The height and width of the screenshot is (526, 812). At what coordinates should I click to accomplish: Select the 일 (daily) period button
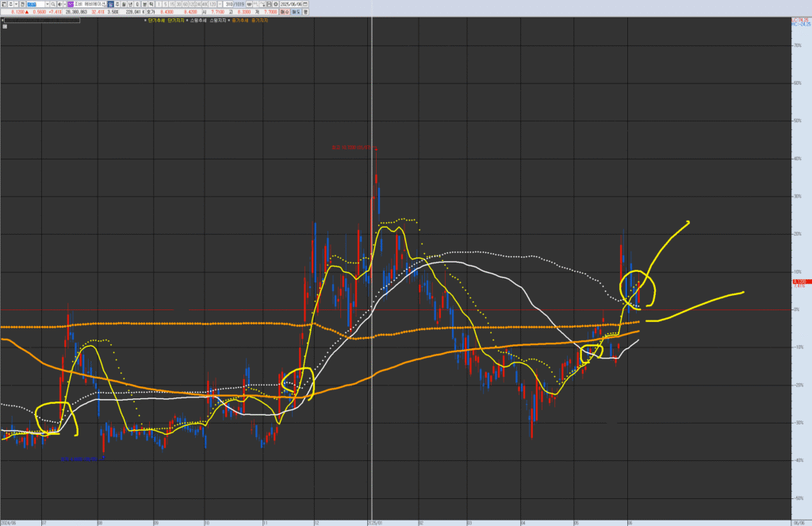pos(111,4)
